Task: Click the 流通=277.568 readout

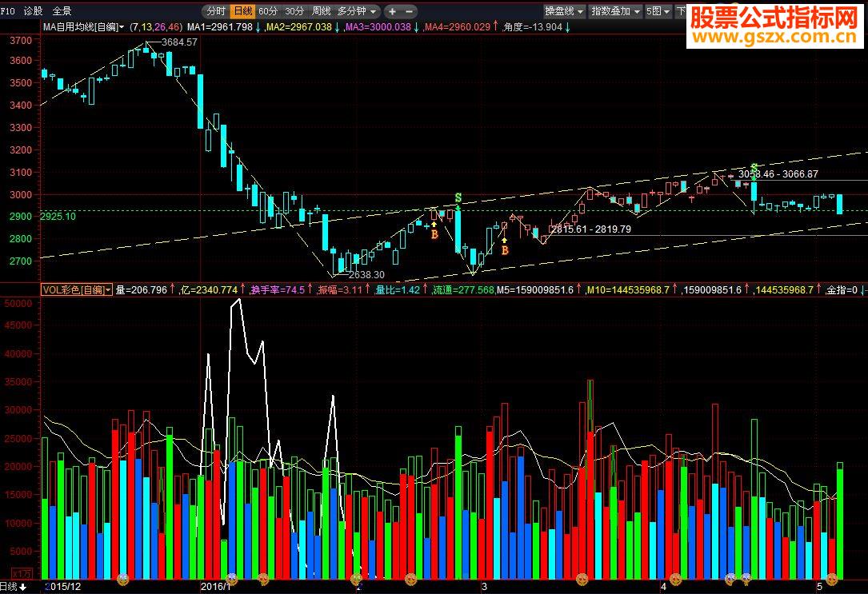Action: click(464, 290)
